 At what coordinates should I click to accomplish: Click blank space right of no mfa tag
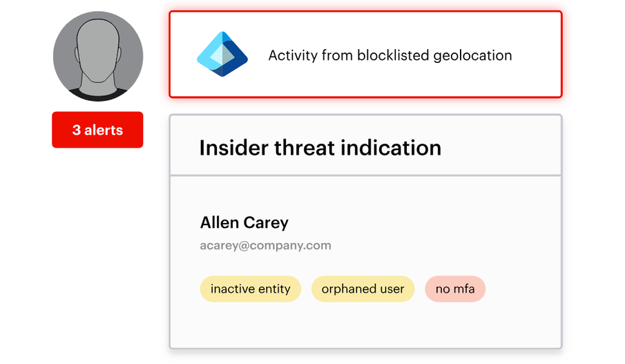click(522, 289)
